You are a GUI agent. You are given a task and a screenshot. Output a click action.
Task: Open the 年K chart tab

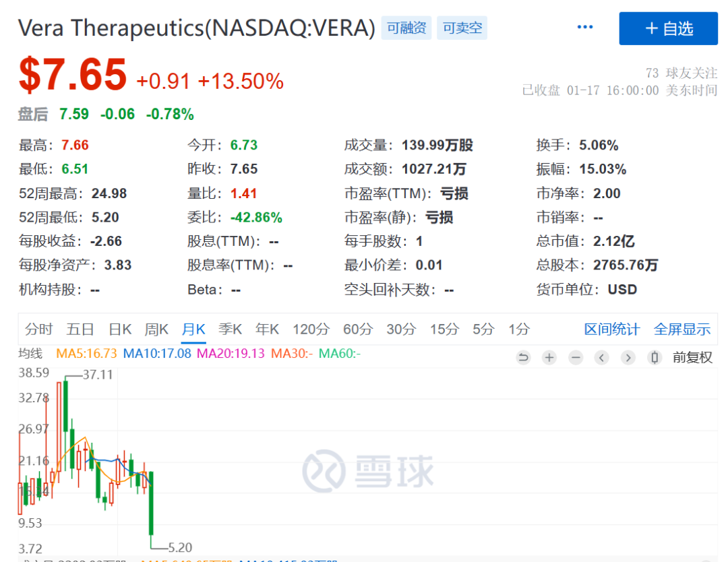point(267,330)
